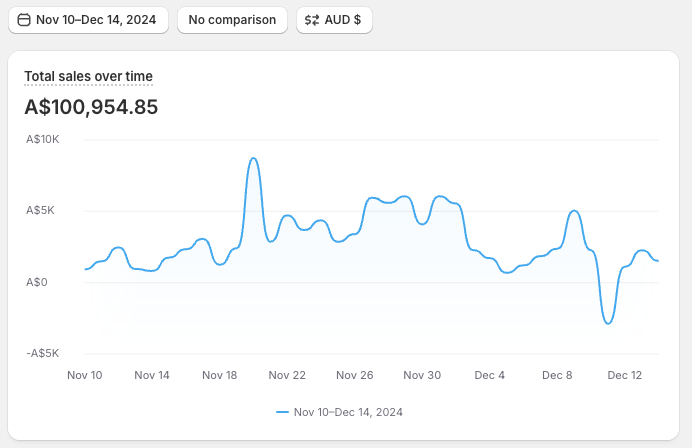Pick the Nov 30 x-axis date
The image size is (692, 448).
pos(422,376)
